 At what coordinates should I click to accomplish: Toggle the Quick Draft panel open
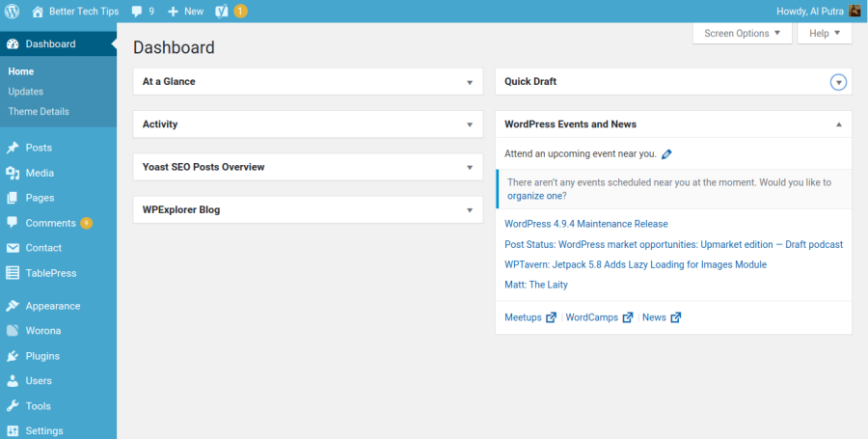(838, 82)
